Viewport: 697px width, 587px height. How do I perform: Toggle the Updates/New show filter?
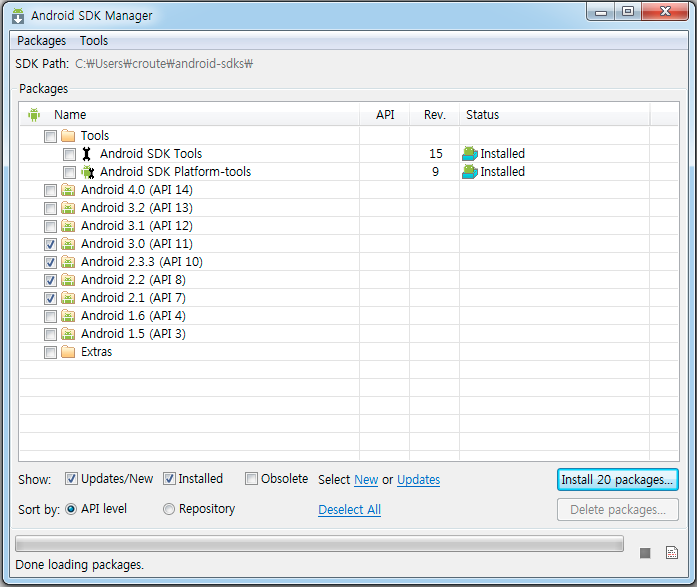pos(71,479)
